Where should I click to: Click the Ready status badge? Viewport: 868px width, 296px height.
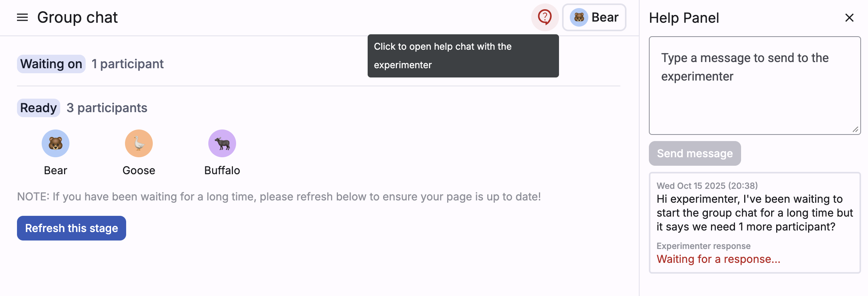click(x=38, y=108)
